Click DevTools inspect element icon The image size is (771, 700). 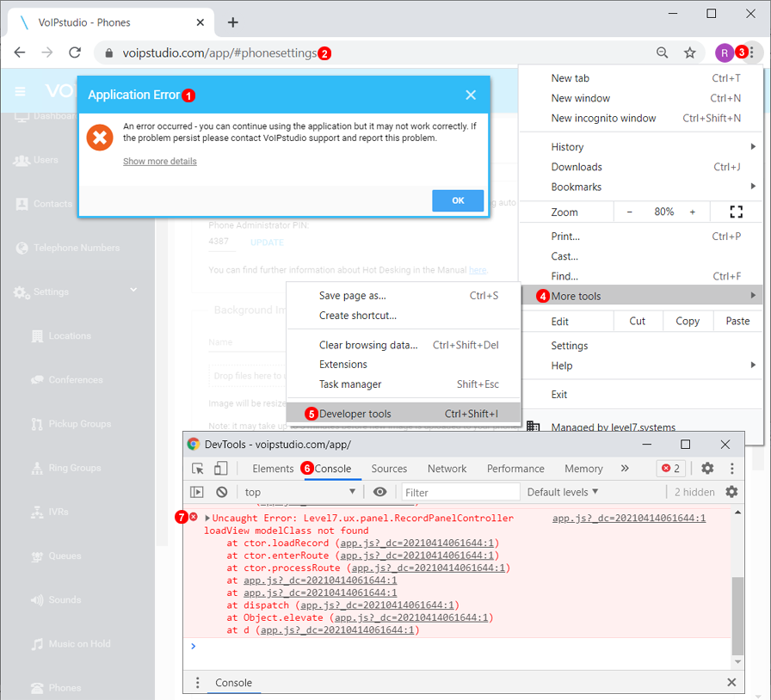(198, 469)
